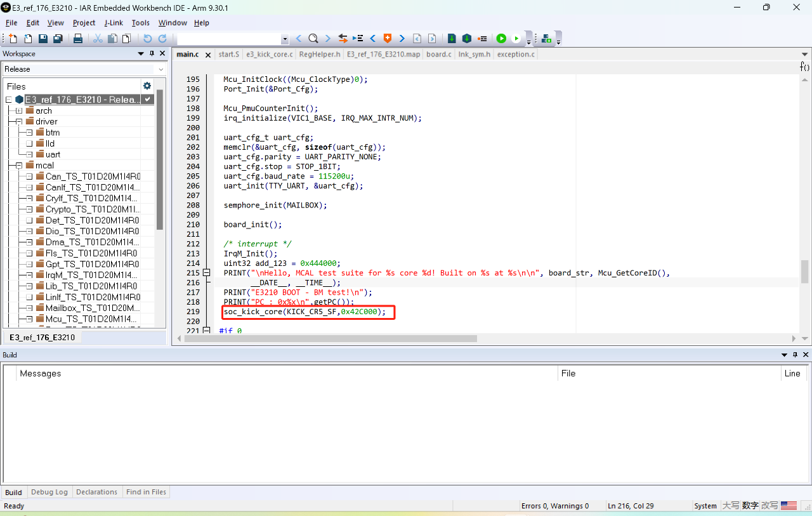Viewport: 812px width, 516px height.
Task: Toggle the E3_ref_176_E3210 project checkmark
Action: click(x=148, y=100)
